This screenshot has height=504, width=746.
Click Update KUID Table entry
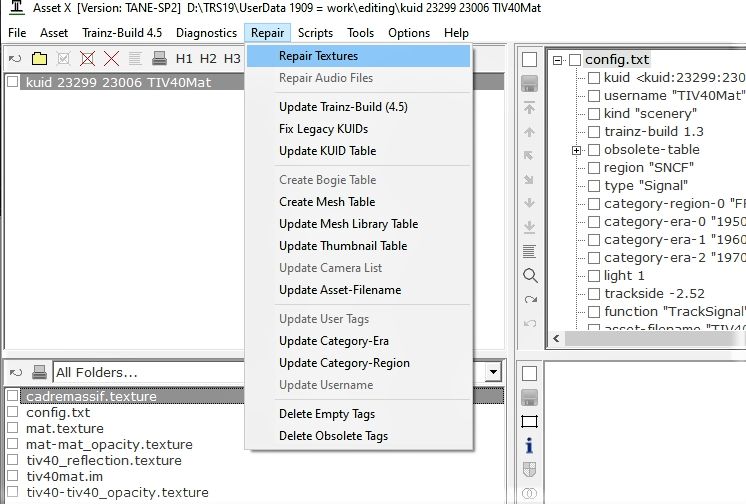[327, 151]
